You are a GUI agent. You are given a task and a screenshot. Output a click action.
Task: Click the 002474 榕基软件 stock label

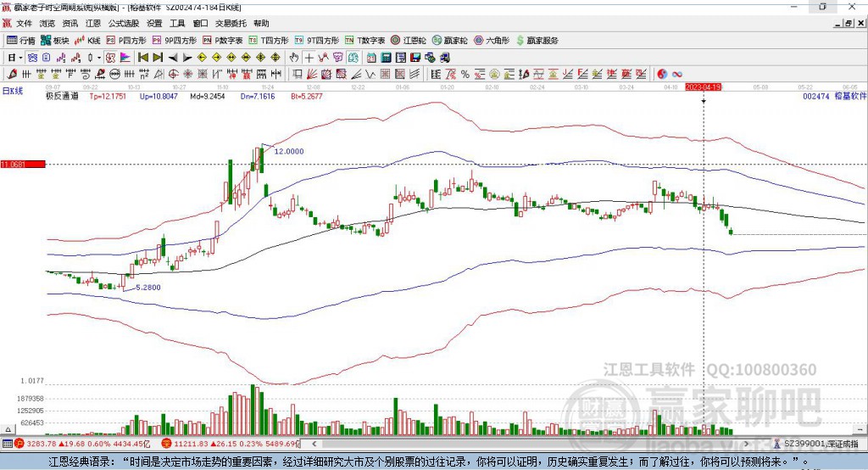coord(834,96)
